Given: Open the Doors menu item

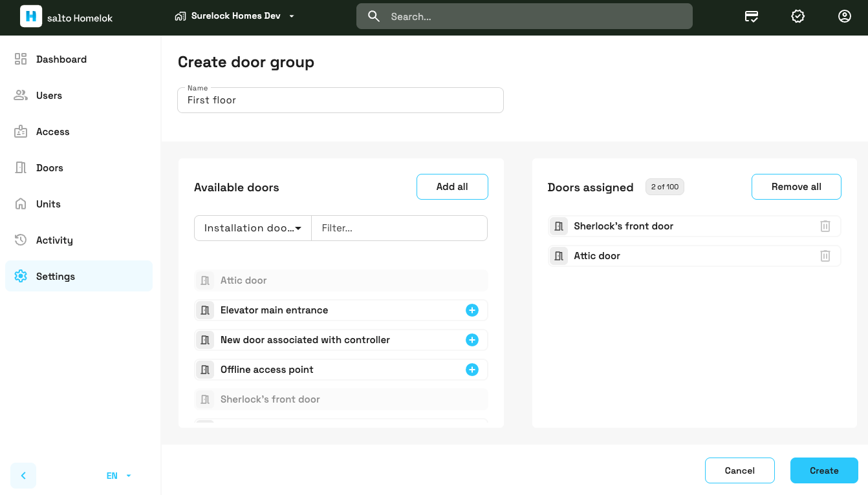Looking at the screenshot, I should 79,168.
